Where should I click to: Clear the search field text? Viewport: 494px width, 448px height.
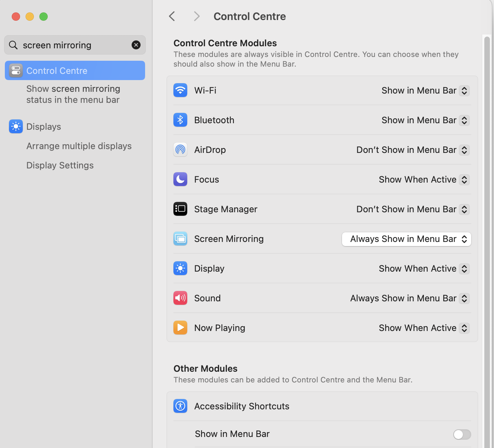(x=136, y=45)
